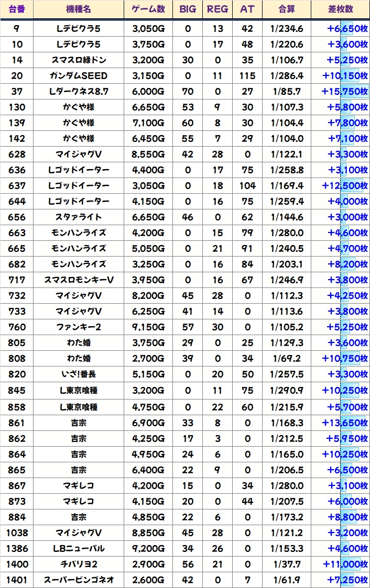Click the 1/61.9 combined rate
This screenshot has height=588, width=370.
(x=287, y=580)
